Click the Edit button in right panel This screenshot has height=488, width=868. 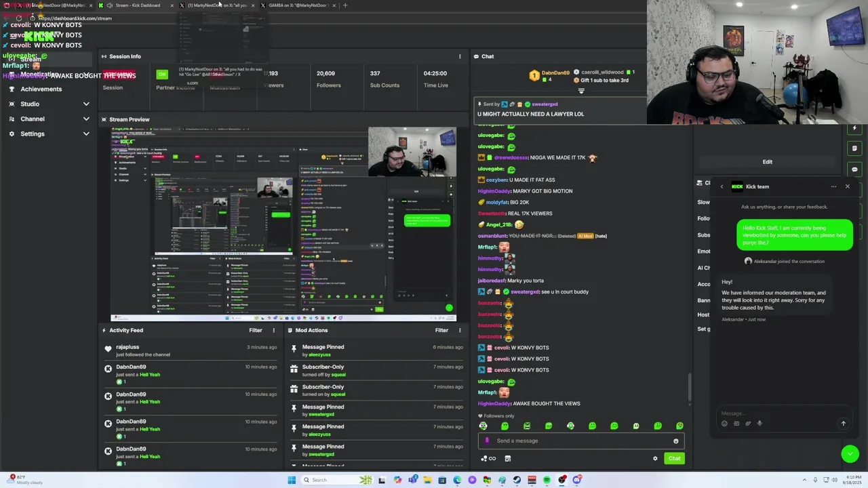pyautogui.click(x=767, y=162)
